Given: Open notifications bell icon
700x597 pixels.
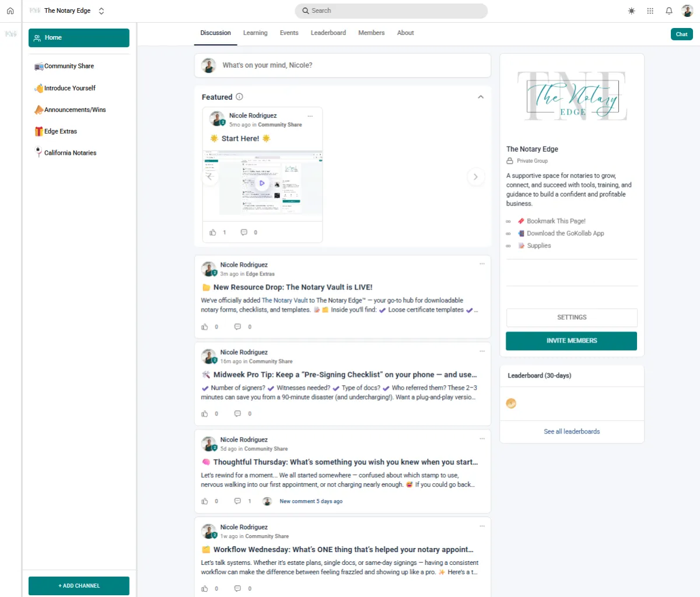Looking at the screenshot, I should 669,11.
